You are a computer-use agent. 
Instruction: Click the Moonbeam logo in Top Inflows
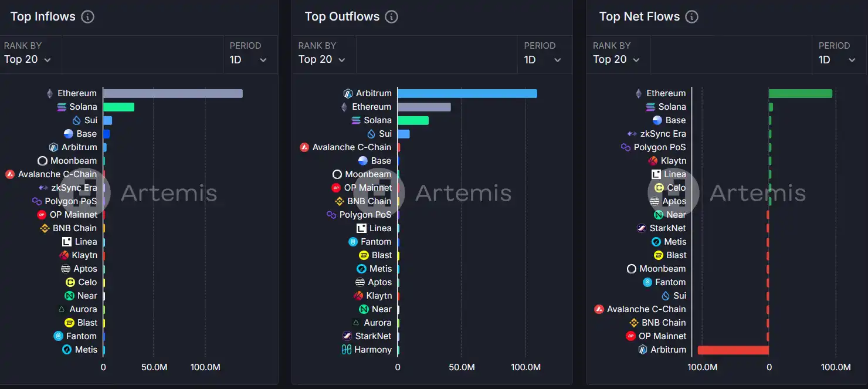(x=42, y=161)
